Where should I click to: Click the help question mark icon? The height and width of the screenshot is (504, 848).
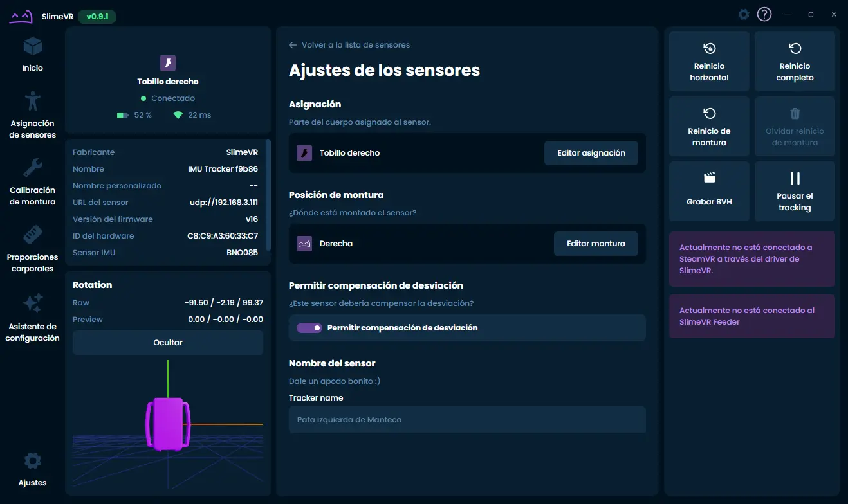click(x=764, y=14)
